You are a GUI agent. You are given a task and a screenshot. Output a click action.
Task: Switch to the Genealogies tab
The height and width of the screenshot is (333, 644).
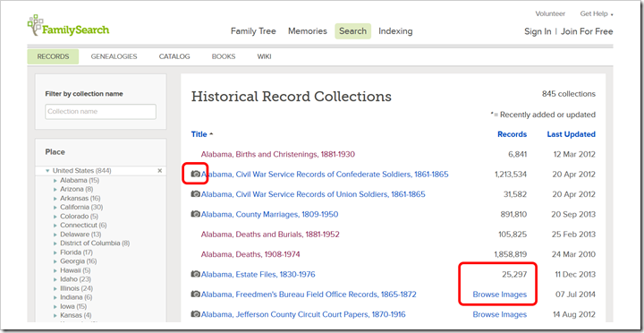(x=114, y=56)
